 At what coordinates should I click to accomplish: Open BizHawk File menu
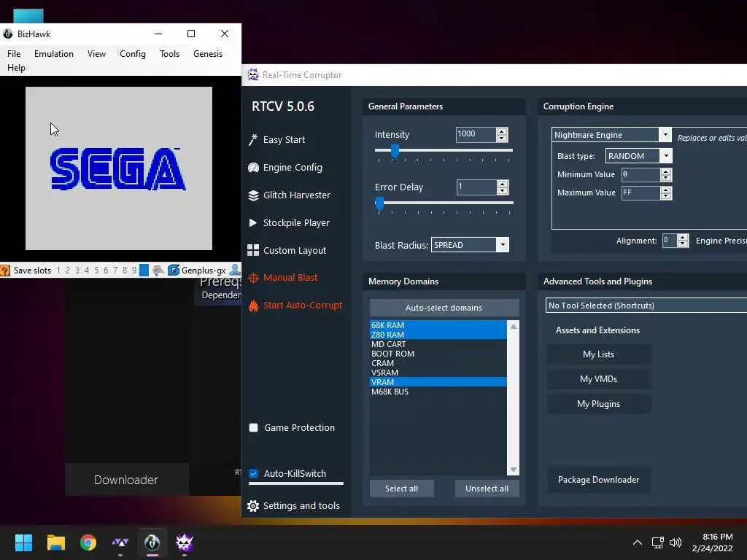(x=14, y=54)
